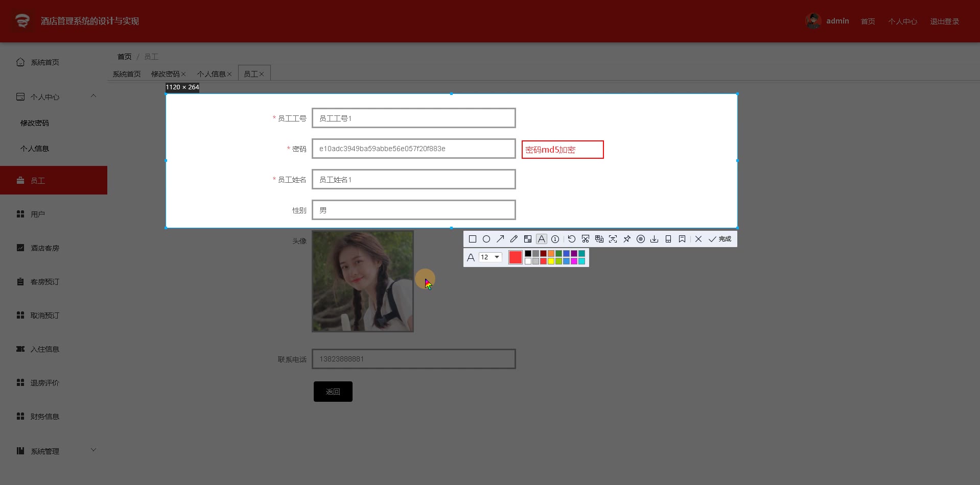Click the 性别 field showing 男

(414, 210)
